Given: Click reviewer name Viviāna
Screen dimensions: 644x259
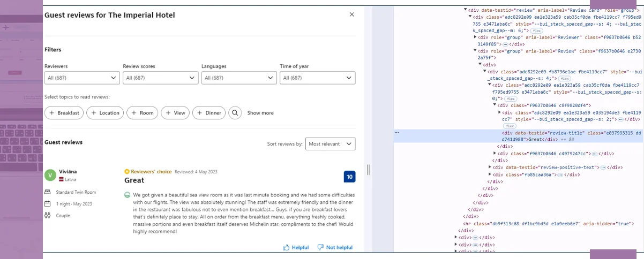Looking at the screenshot, I should pos(68,172).
